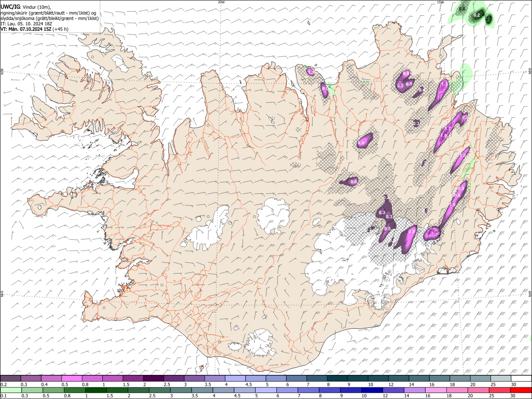Select the snow scale swatch between 2.5 and 3
Viewport: 532px width, 399px height.
pos(173,378)
